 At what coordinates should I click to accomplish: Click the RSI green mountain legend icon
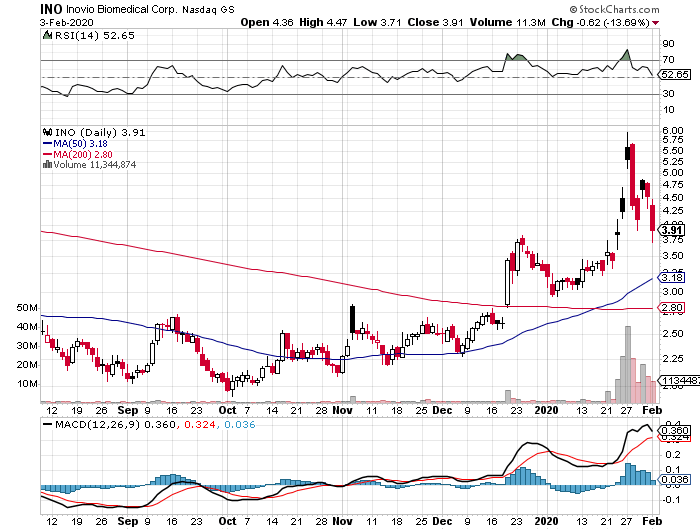click(x=47, y=35)
